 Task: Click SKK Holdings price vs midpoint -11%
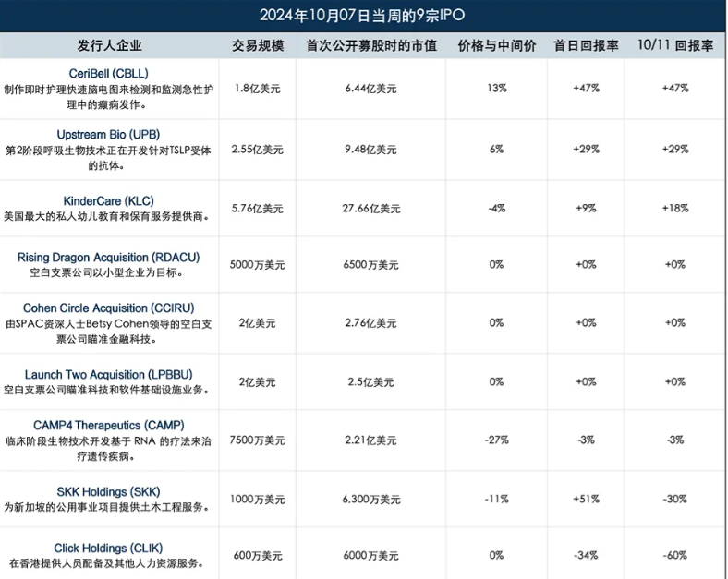[x=496, y=500]
